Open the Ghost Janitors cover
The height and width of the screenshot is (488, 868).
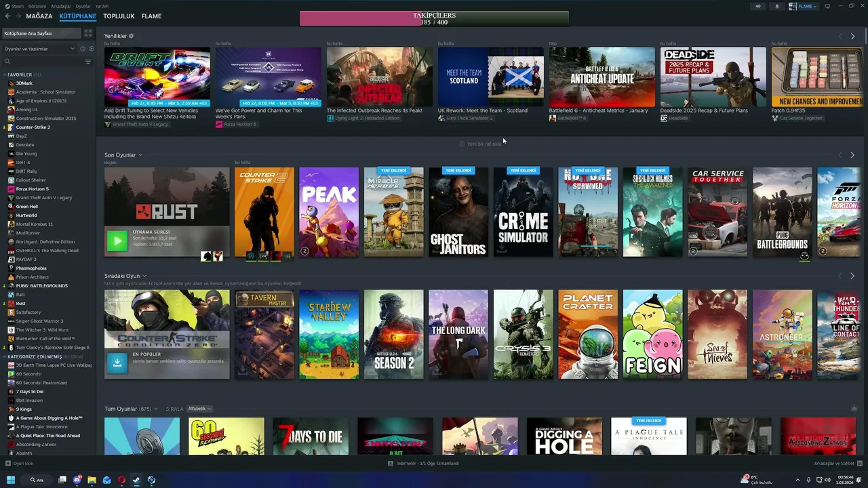pos(458,212)
